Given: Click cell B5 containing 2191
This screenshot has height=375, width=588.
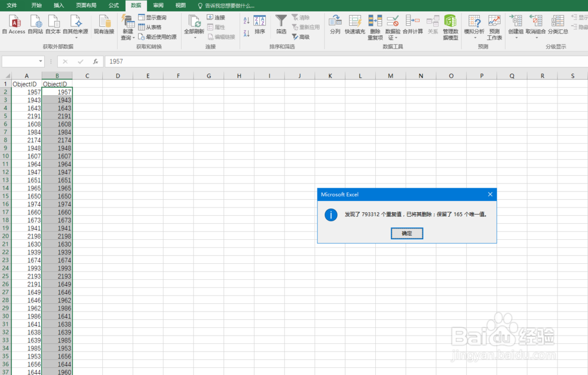Looking at the screenshot, I should click(x=57, y=116).
